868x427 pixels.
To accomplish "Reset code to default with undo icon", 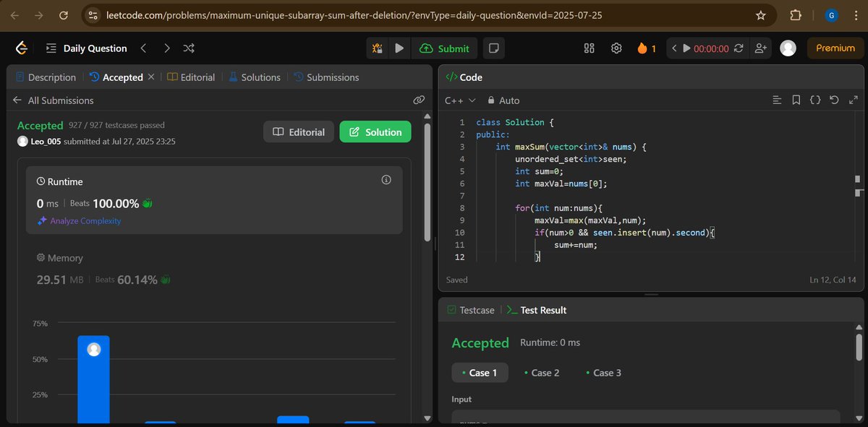I will pyautogui.click(x=834, y=100).
